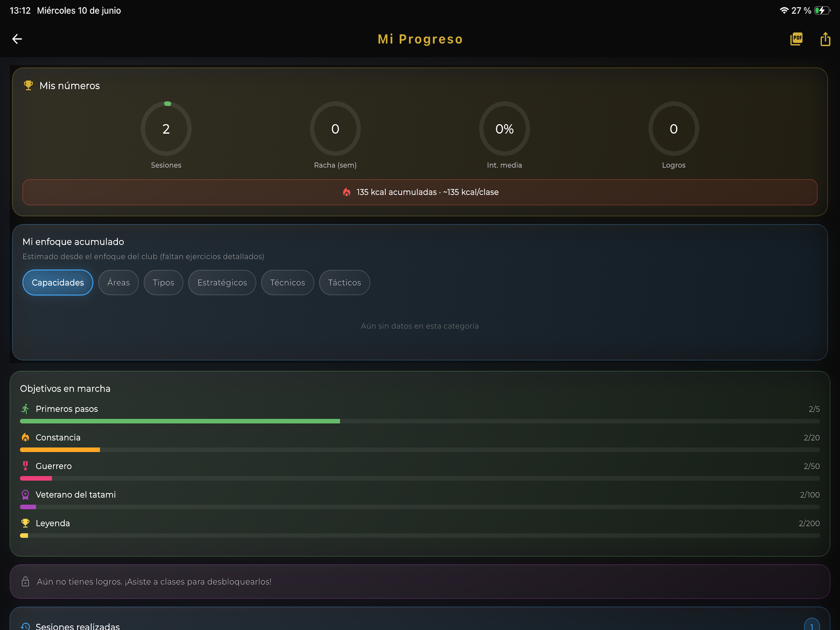This screenshot has width=840, height=630.
Task: Go back with the arrow icon
Action: (x=17, y=39)
